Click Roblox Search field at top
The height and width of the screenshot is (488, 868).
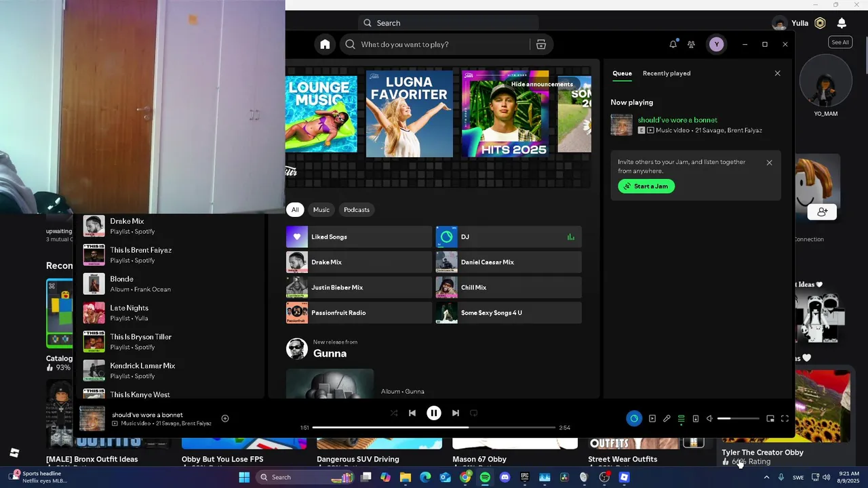[x=448, y=23]
